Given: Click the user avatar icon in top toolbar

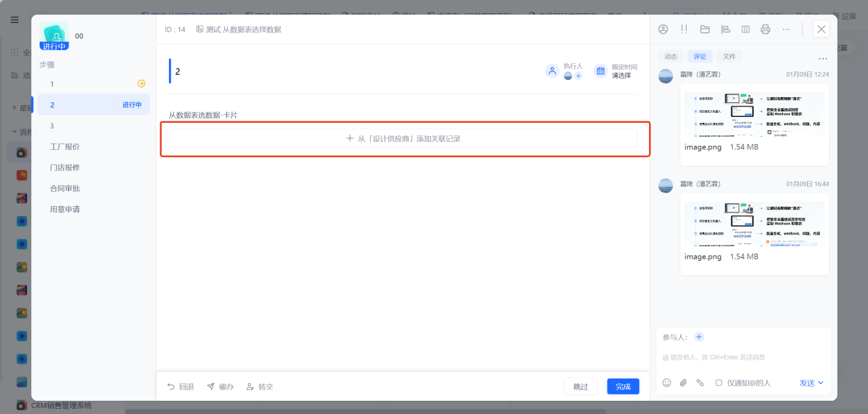Looking at the screenshot, I should click(x=664, y=29).
